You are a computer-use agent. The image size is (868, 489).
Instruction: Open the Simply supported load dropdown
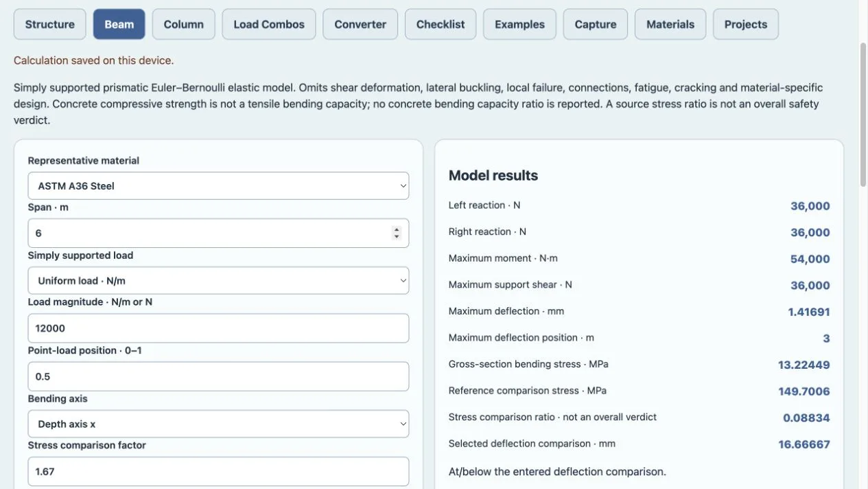pyautogui.click(x=218, y=280)
